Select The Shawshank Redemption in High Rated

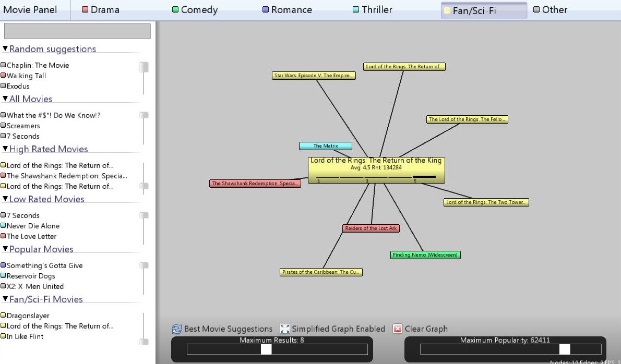(x=64, y=176)
